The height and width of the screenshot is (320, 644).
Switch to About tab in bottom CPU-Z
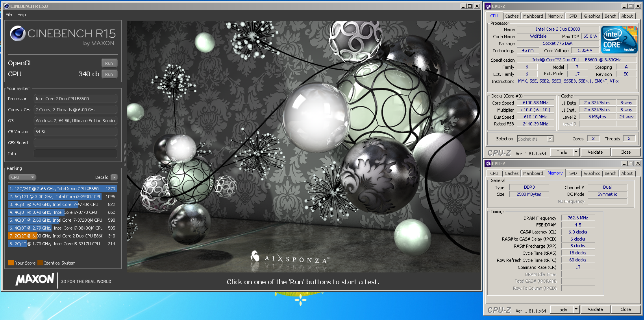627,173
